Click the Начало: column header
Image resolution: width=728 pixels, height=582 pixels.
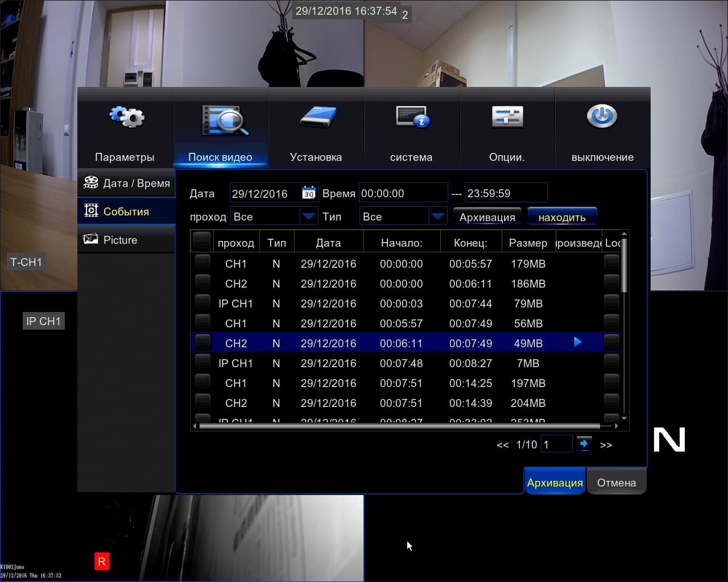402,243
